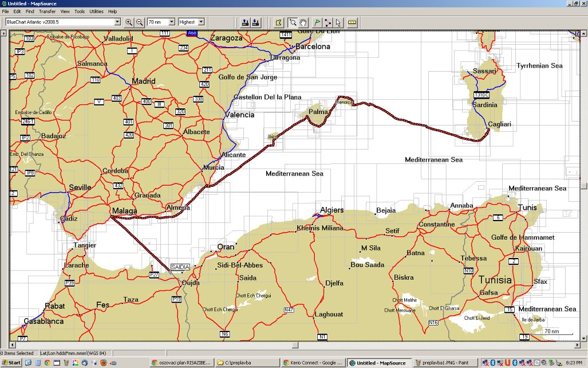Expand the 70 nm zoom scale dropdown
The width and height of the screenshot is (588, 368).
pyautogui.click(x=171, y=22)
